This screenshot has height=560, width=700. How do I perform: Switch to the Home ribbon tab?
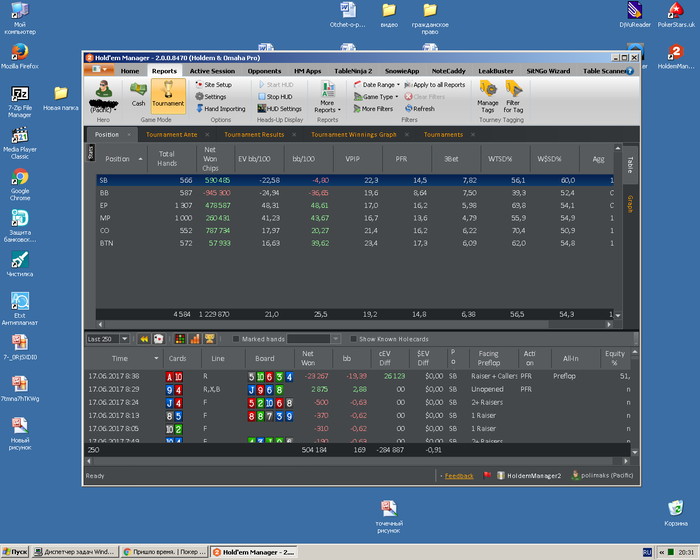(129, 71)
